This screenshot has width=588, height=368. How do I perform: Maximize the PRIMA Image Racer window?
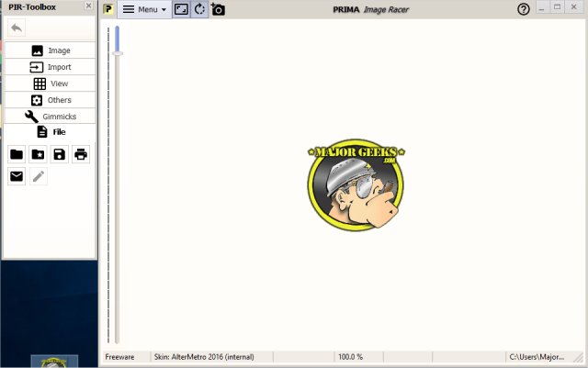coord(558,7)
